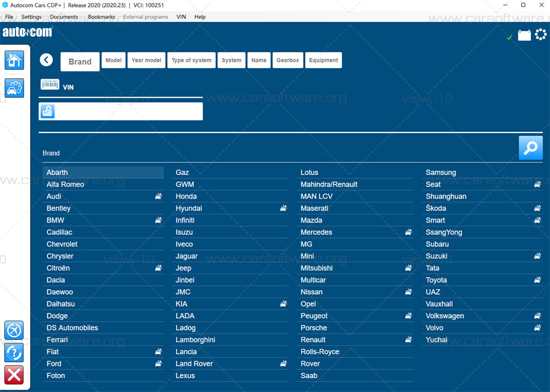Pick Jaguar from the brand list

[x=230, y=256]
